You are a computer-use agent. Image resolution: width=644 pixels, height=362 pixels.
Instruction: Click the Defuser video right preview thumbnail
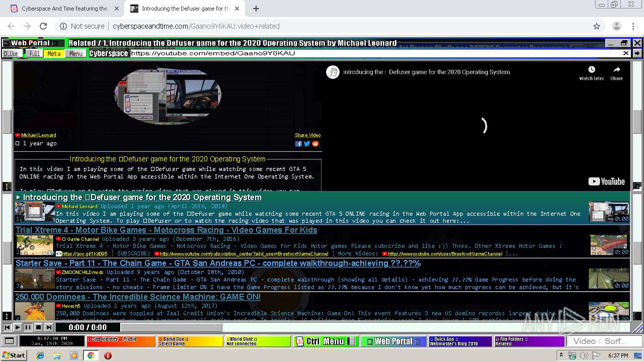pyautogui.click(x=609, y=212)
